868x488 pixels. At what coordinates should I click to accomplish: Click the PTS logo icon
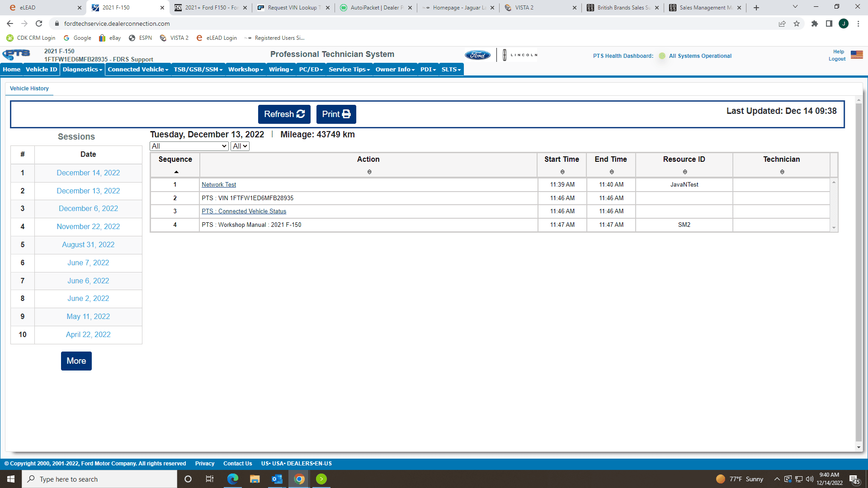pyautogui.click(x=16, y=55)
